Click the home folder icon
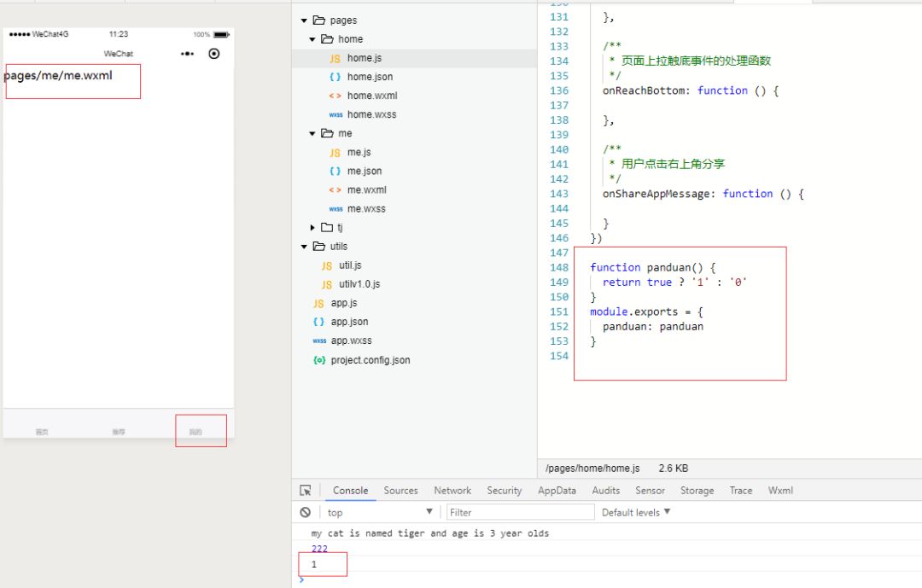 tap(327, 38)
